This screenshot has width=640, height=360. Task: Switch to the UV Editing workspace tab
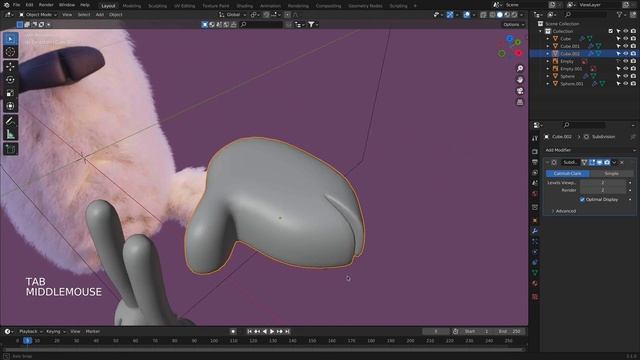184,6
